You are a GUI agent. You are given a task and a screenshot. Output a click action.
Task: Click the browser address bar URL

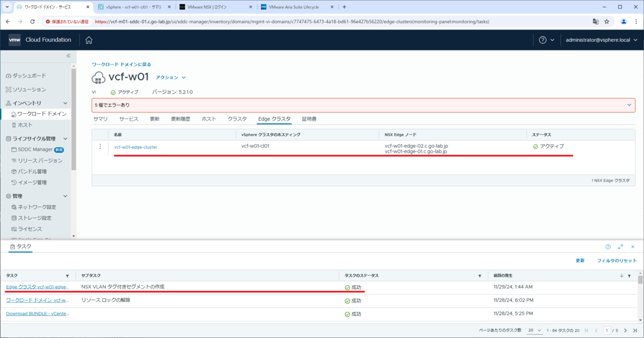click(x=291, y=22)
